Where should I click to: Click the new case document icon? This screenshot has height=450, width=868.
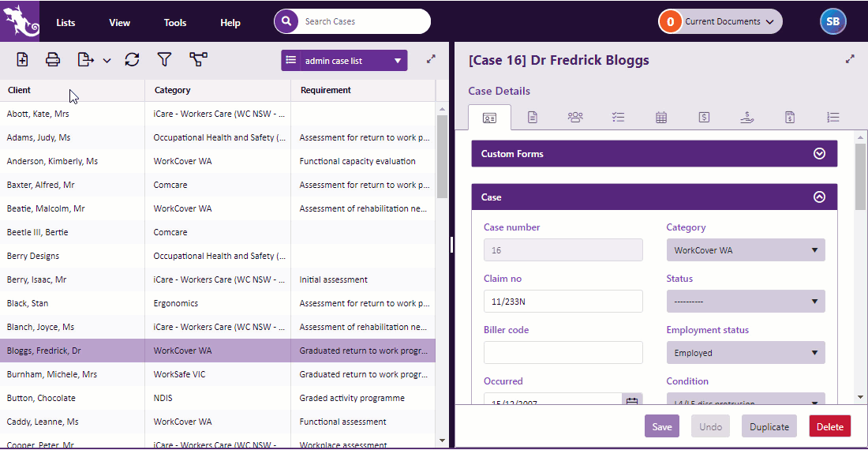click(22, 59)
